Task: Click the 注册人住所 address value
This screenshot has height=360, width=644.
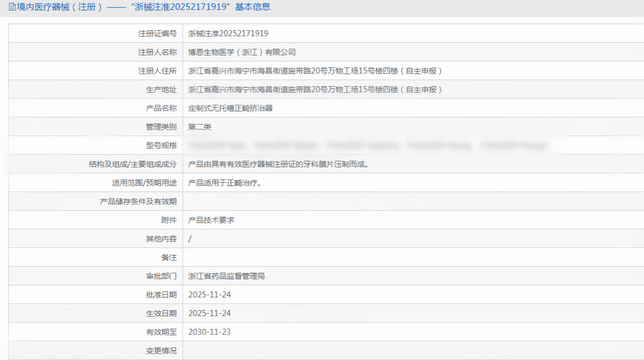Action: pos(315,71)
